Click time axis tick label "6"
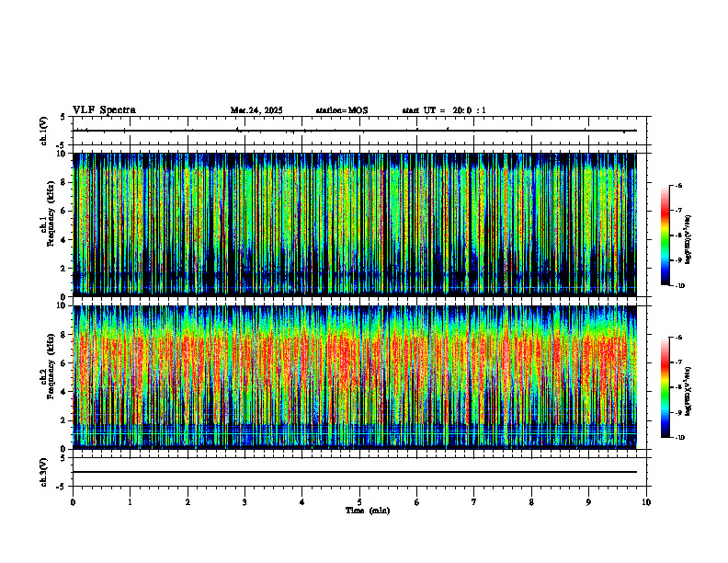Viewport: 728px width, 563px height. (417, 502)
